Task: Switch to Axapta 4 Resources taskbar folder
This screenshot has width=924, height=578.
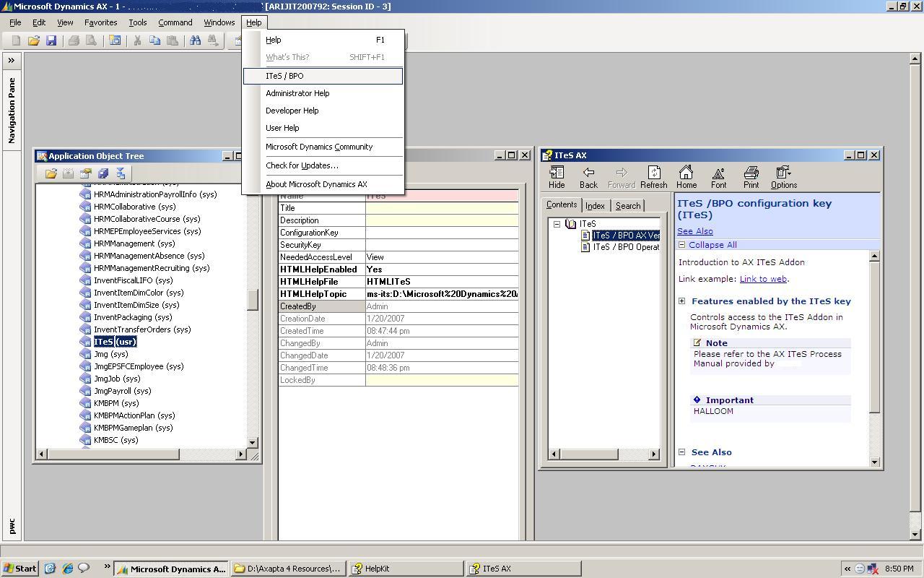Action: coord(288,569)
